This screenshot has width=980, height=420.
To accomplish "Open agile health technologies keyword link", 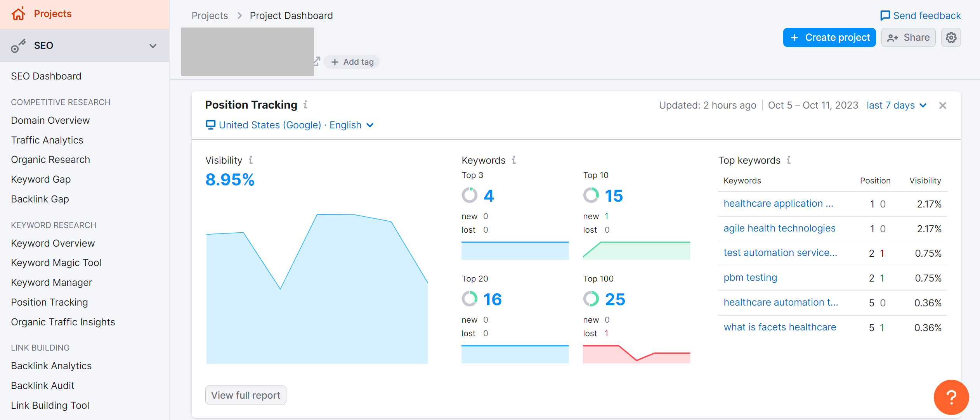I will click(779, 228).
